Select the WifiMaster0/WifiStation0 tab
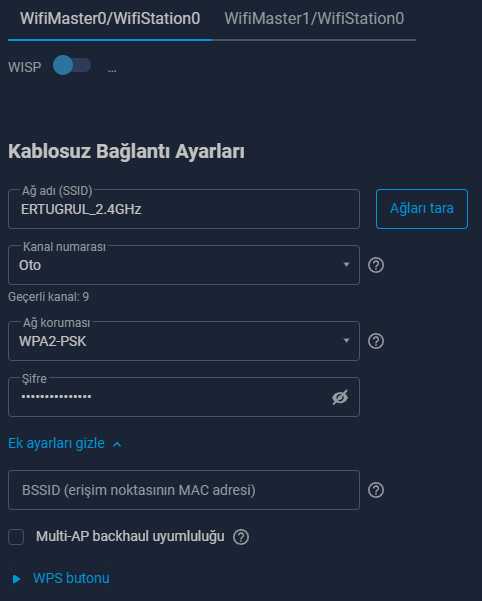 pyautogui.click(x=110, y=19)
